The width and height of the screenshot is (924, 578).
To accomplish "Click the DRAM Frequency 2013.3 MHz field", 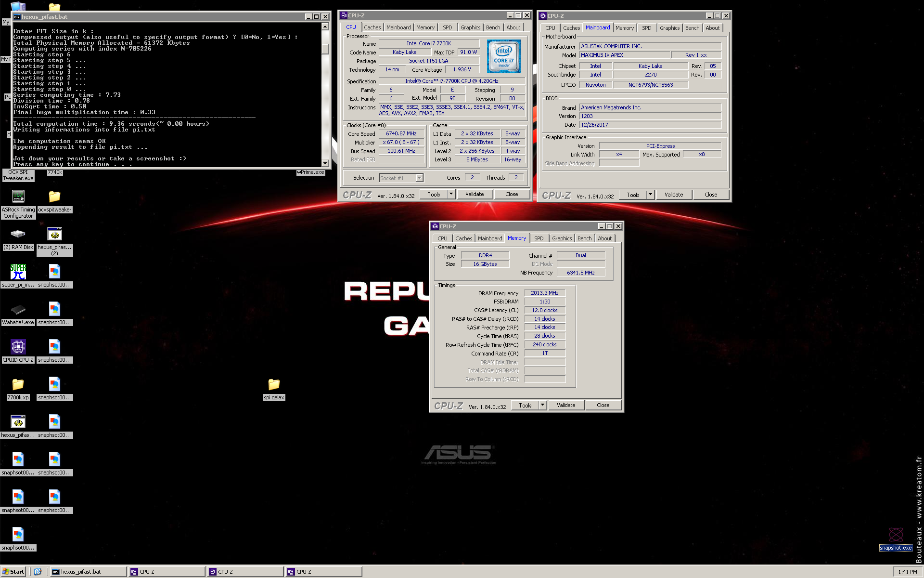I will (545, 293).
